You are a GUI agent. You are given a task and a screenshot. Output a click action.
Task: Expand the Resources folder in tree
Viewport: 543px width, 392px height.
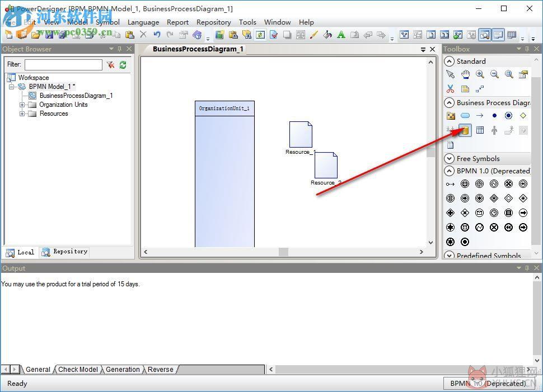point(22,114)
